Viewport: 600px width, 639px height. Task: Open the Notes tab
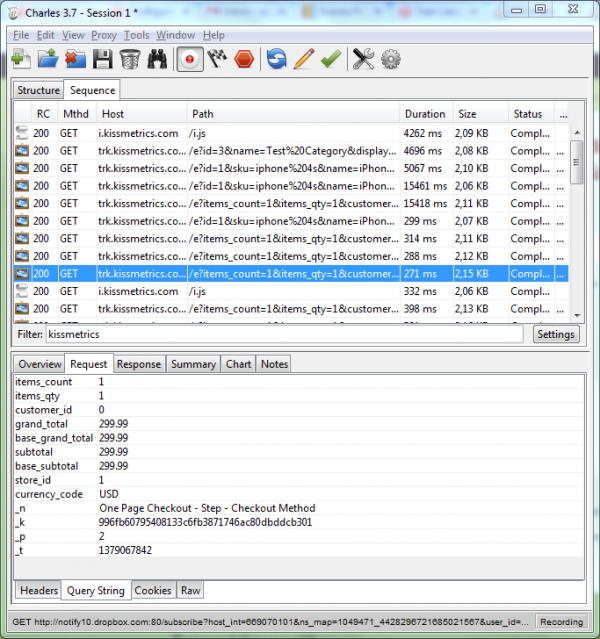pyautogui.click(x=274, y=364)
